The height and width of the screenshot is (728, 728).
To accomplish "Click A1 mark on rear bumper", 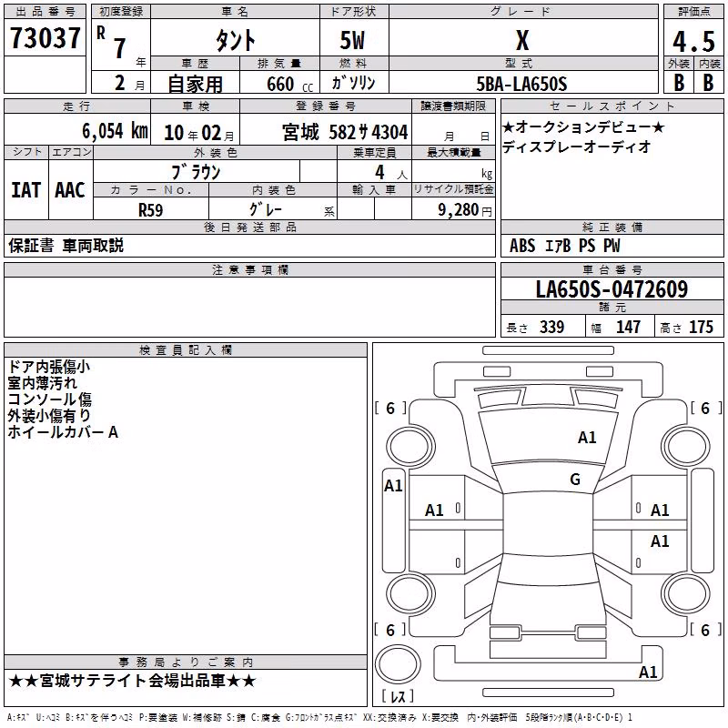I will click(x=648, y=672).
